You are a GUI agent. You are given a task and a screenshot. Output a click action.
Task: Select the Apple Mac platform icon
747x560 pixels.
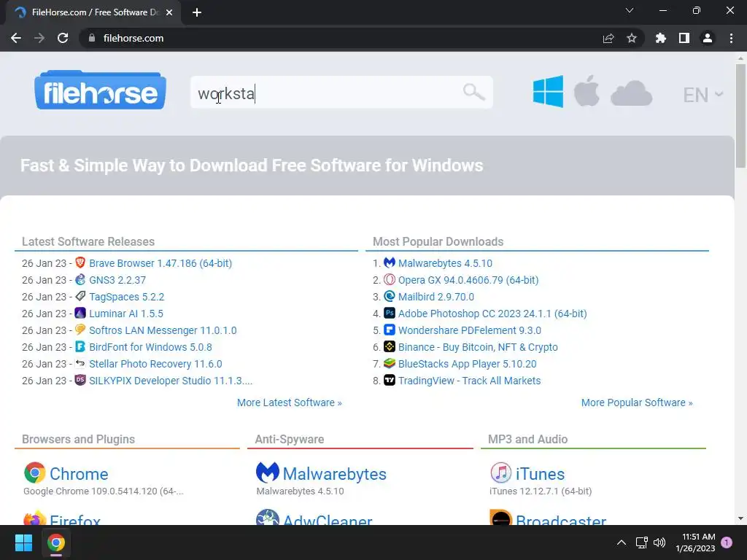coord(587,91)
